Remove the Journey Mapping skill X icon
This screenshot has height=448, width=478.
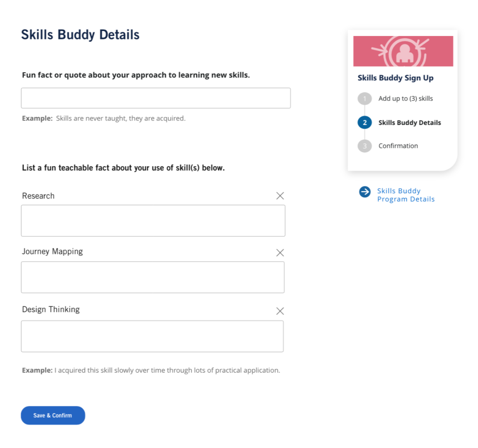[x=280, y=253]
